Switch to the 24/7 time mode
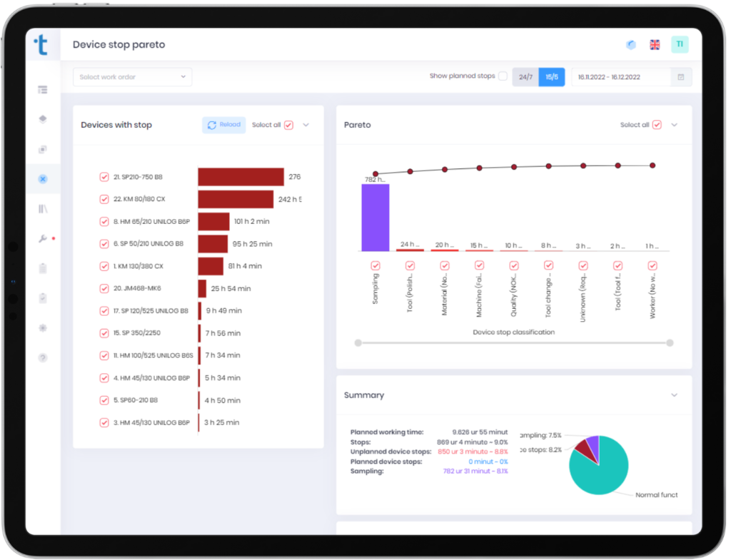 pyautogui.click(x=525, y=77)
